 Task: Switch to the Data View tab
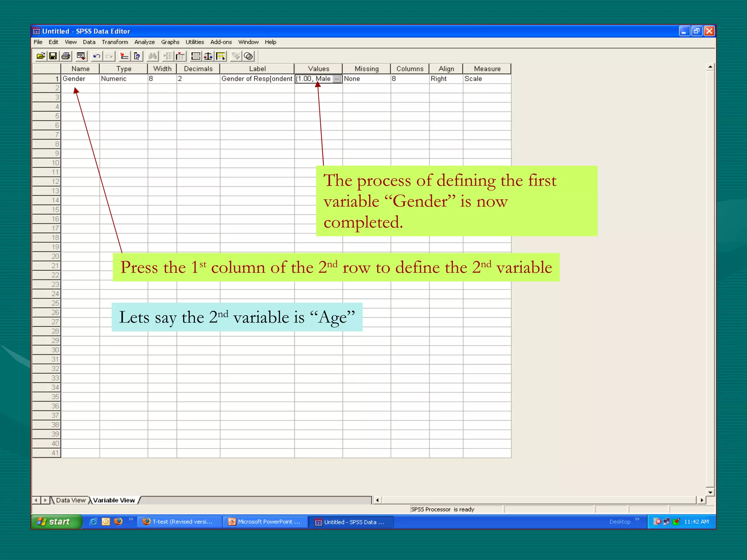[70, 500]
